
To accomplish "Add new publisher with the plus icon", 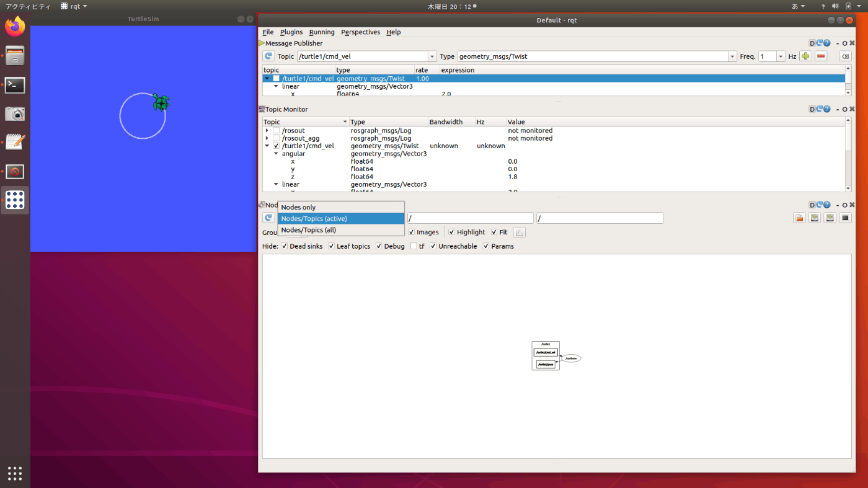I will pyautogui.click(x=805, y=56).
